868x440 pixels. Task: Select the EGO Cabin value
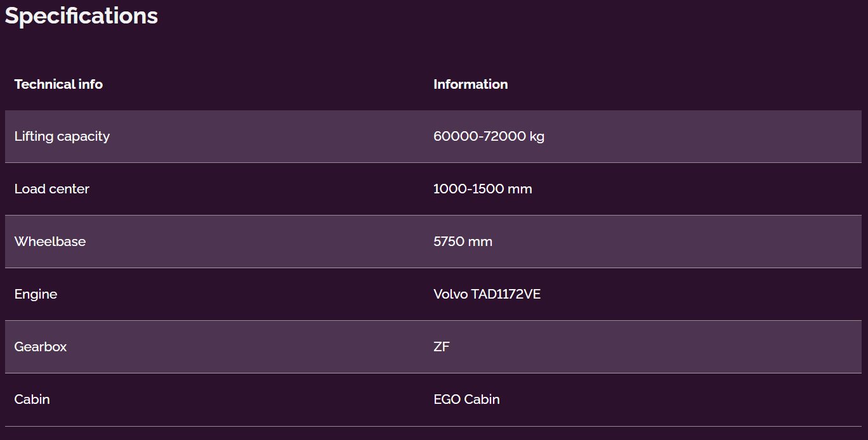click(x=466, y=399)
